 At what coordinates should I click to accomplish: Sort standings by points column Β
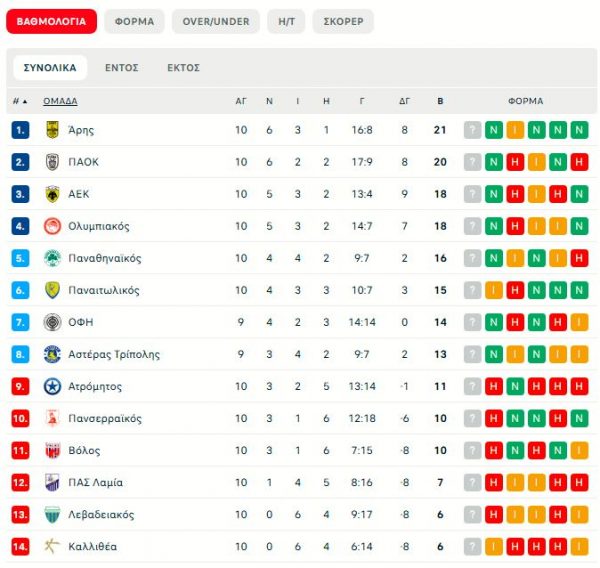click(x=440, y=101)
